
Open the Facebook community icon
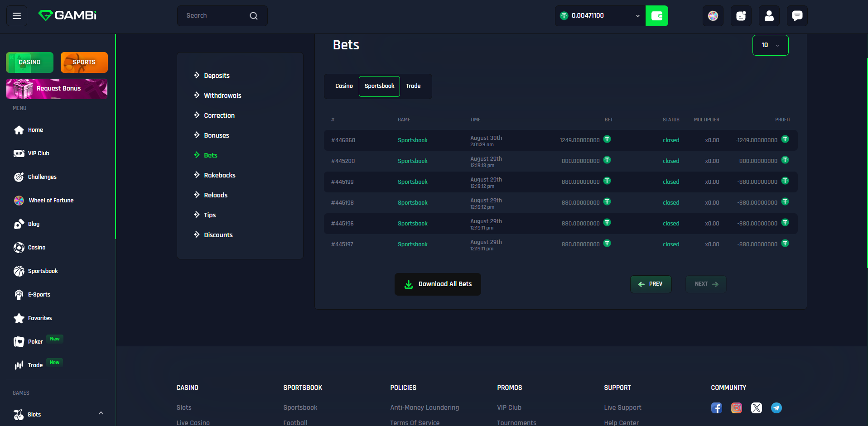coord(717,408)
